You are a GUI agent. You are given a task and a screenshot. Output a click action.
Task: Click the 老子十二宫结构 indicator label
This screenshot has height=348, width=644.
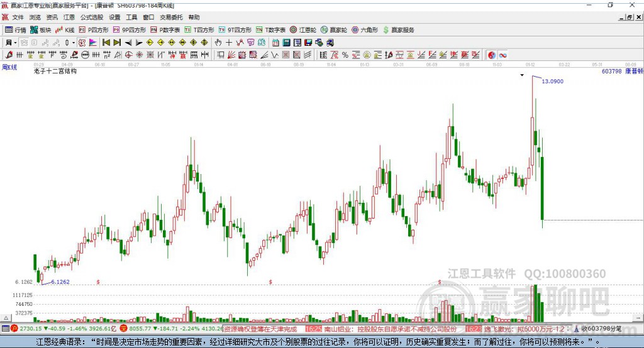coord(55,71)
